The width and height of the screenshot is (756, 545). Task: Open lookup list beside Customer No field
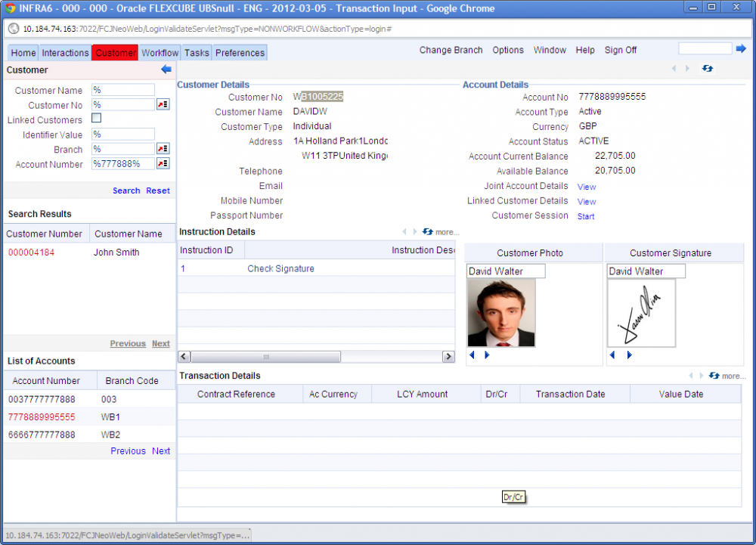click(163, 104)
